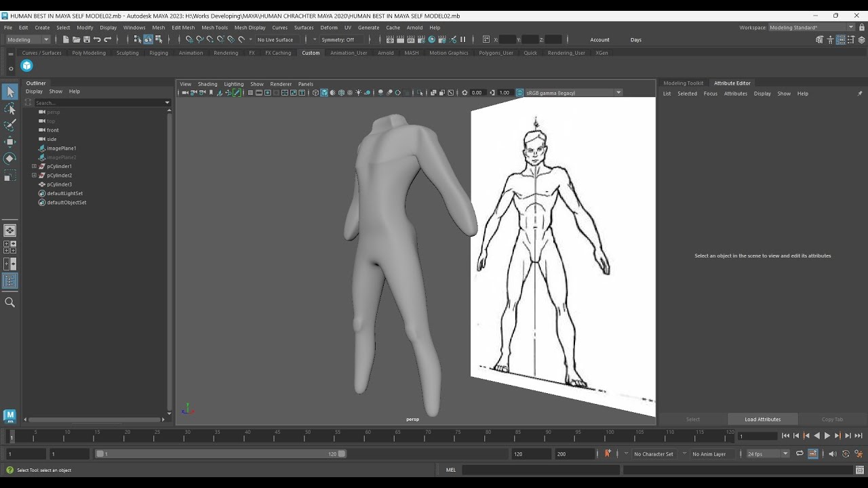Expand the pCylinder2 node in Outliner
Image resolution: width=868 pixels, height=488 pixels.
pyautogui.click(x=34, y=176)
